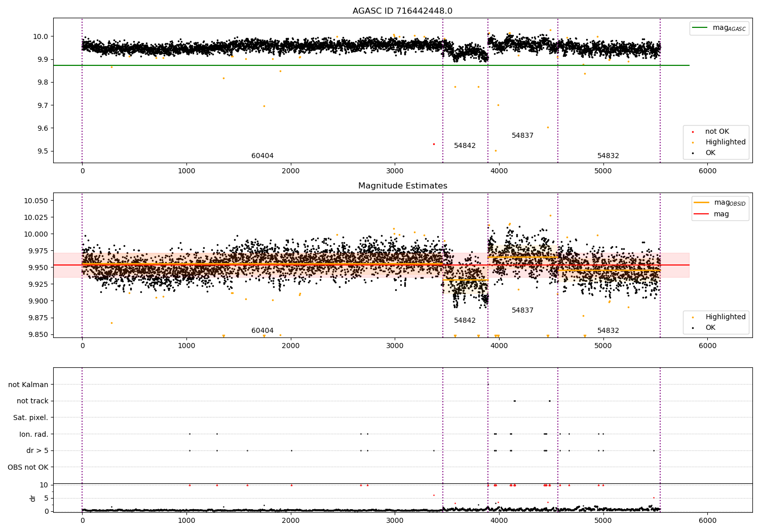Screen dimensions: 760x532
Task: Click 'Highlighted' legend label in top plot
Action: [726, 142]
